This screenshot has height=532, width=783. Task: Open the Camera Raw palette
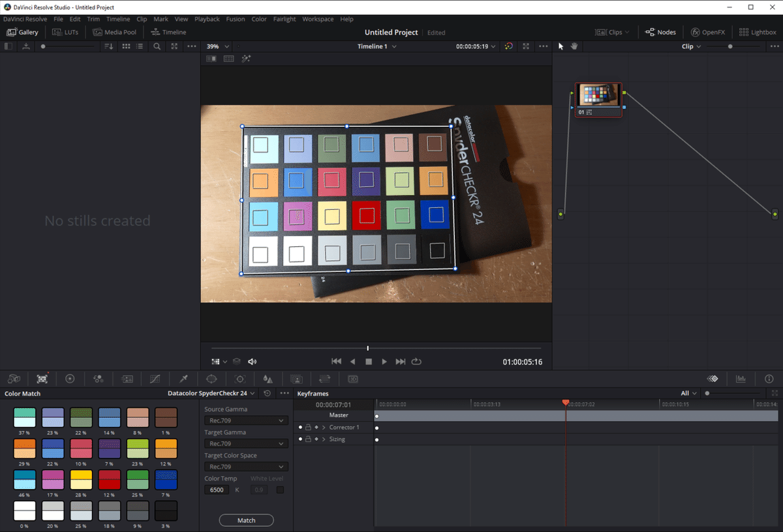pyautogui.click(x=14, y=379)
